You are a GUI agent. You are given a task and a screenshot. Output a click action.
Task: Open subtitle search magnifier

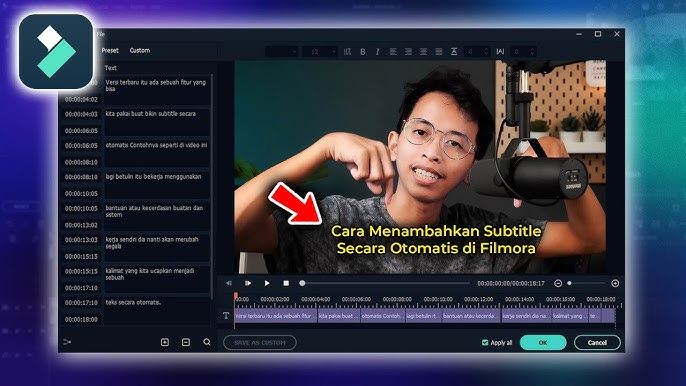tap(207, 342)
